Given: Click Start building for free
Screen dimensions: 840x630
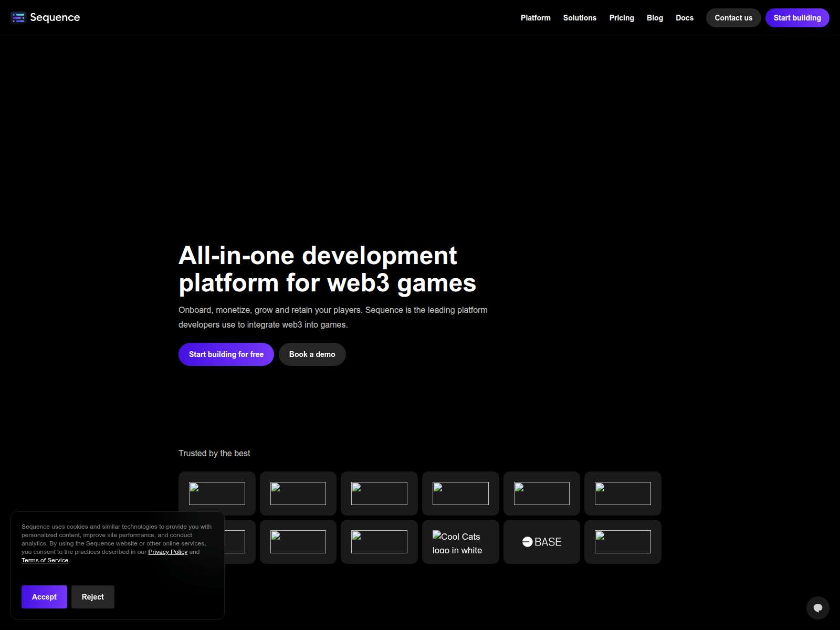Looking at the screenshot, I should (x=226, y=354).
